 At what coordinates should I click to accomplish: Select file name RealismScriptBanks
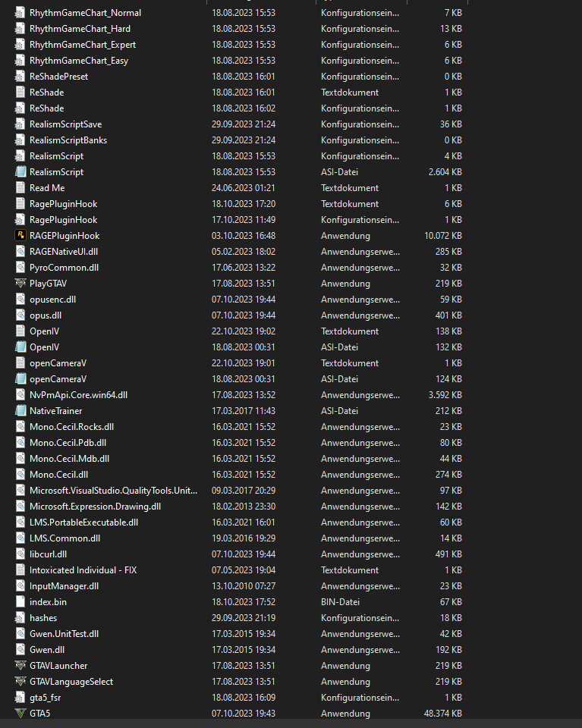68,140
